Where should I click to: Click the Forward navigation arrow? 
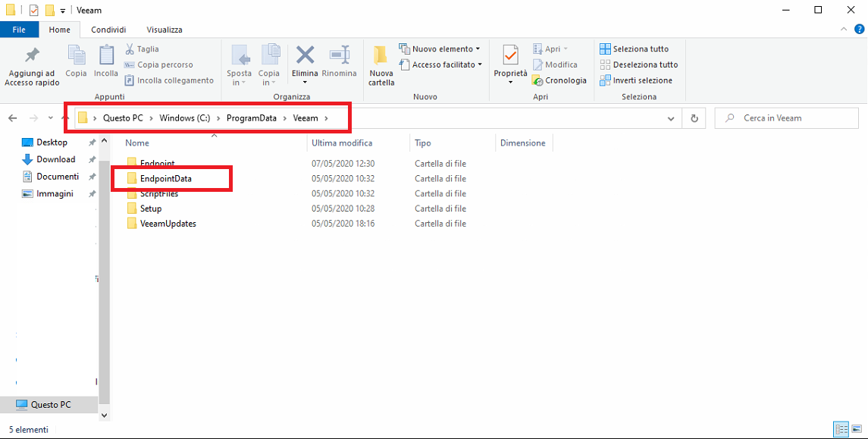pos(33,118)
